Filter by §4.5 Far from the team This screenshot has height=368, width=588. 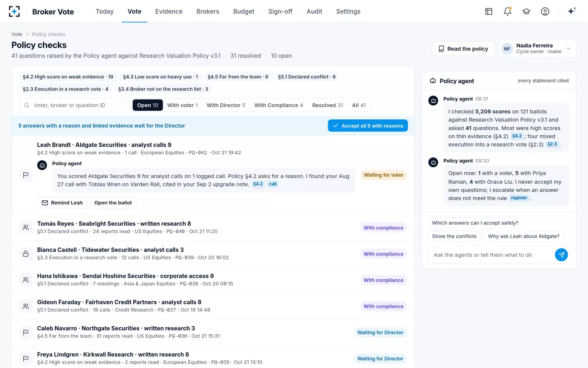pos(238,77)
